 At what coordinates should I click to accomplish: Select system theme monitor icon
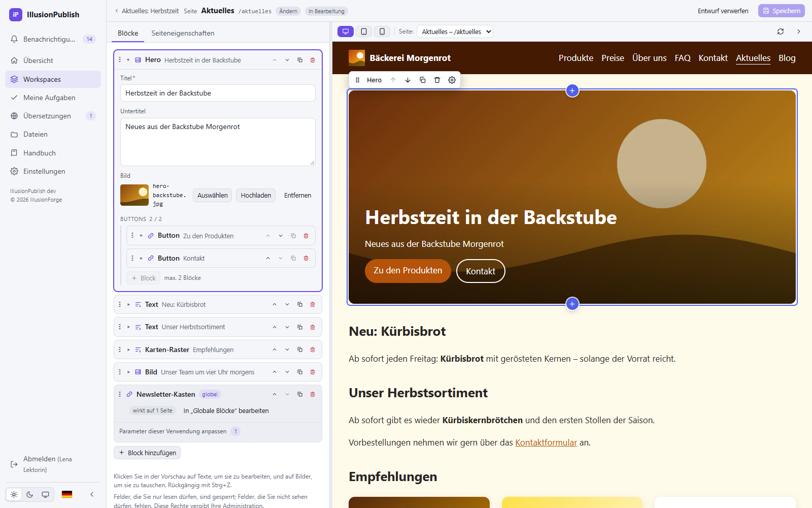45,494
